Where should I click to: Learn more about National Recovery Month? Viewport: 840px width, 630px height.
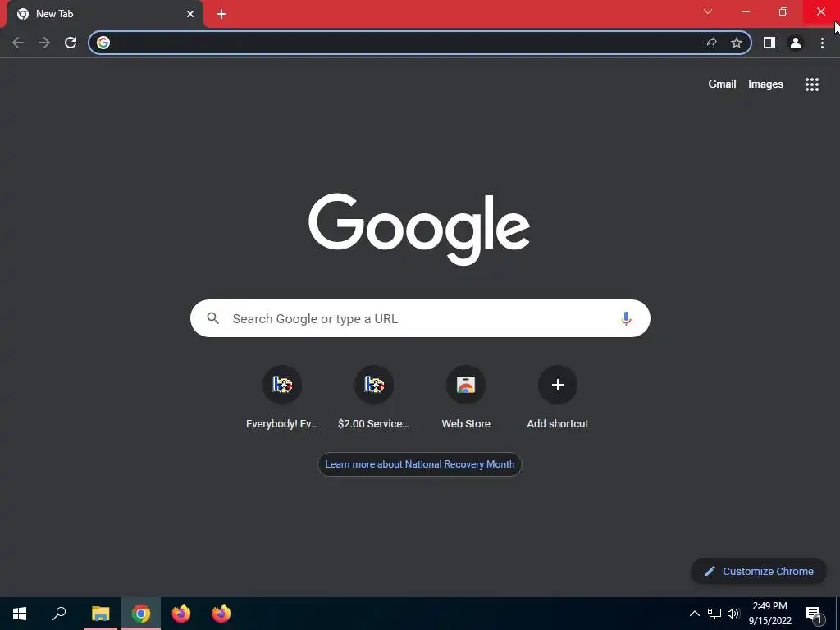(419, 464)
